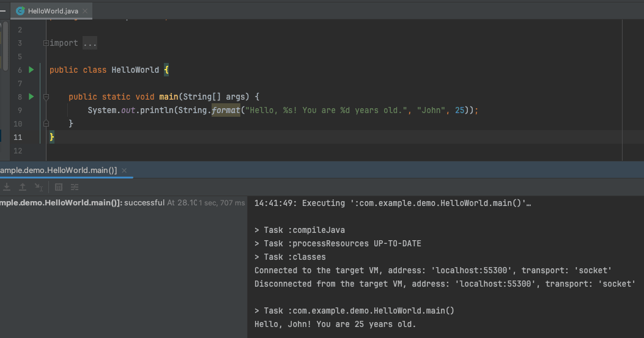
Task: Run main method from line 8 gutter
Action: 31,97
